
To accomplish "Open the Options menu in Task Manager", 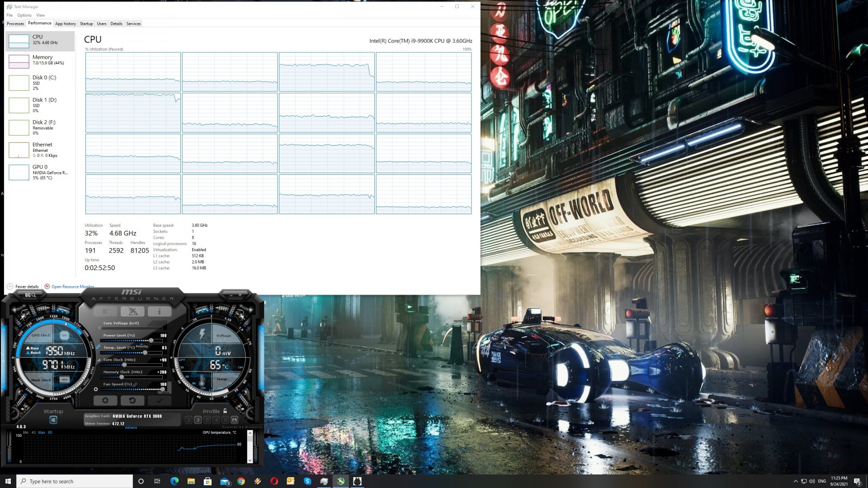I will [x=24, y=15].
